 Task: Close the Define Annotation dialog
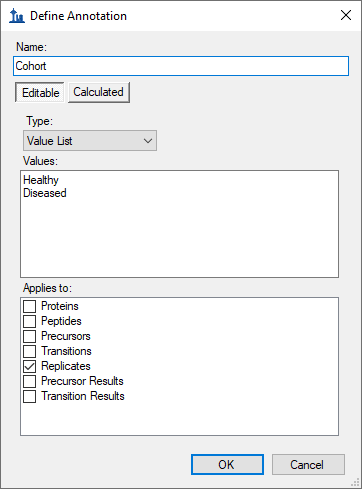[x=346, y=15]
